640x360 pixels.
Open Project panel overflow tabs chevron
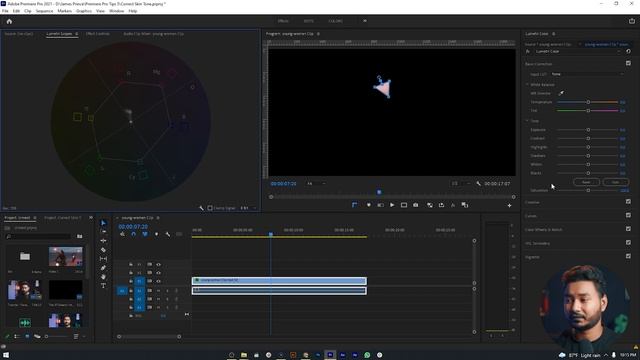click(x=91, y=218)
